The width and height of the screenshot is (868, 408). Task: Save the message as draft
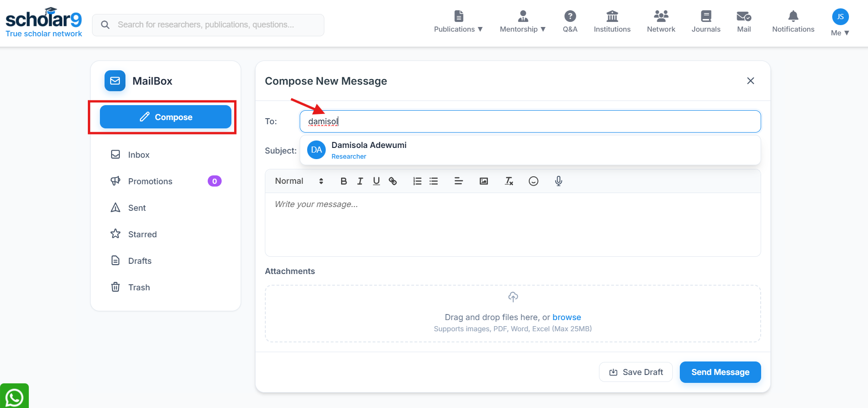click(636, 372)
